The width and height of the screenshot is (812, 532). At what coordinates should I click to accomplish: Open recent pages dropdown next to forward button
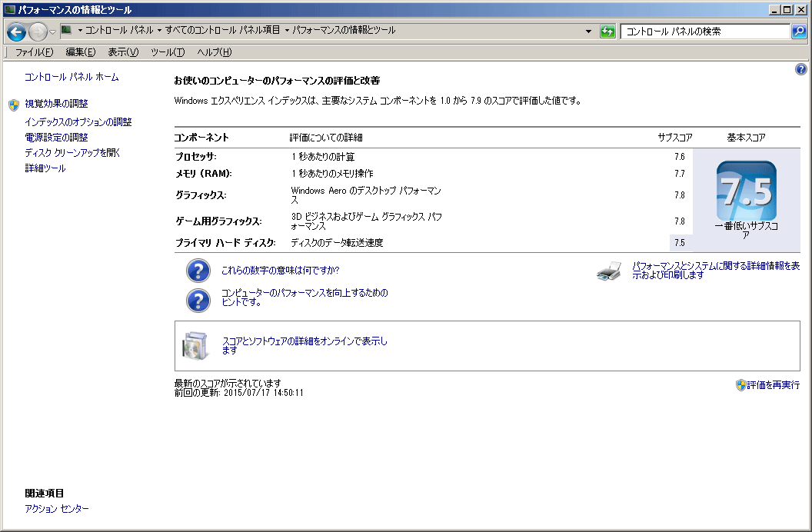(53, 32)
